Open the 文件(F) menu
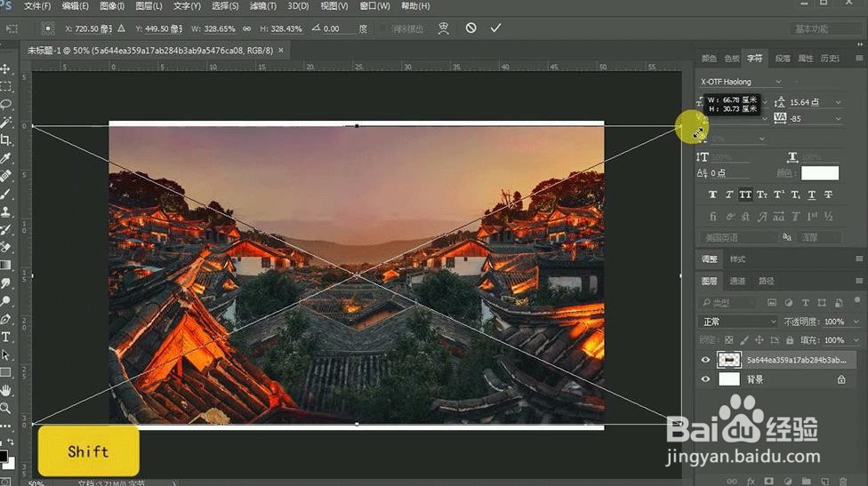Screen dimensions: 868x486 (37, 6)
